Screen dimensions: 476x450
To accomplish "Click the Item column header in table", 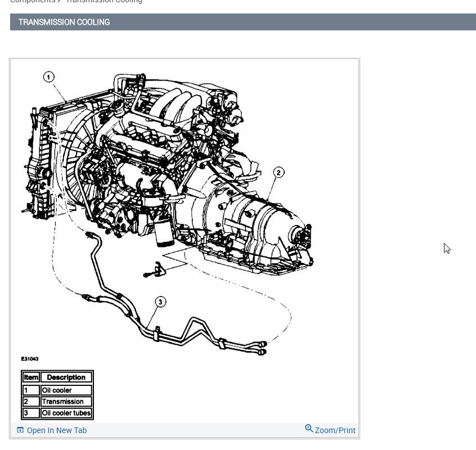I will click(x=31, y=377).
